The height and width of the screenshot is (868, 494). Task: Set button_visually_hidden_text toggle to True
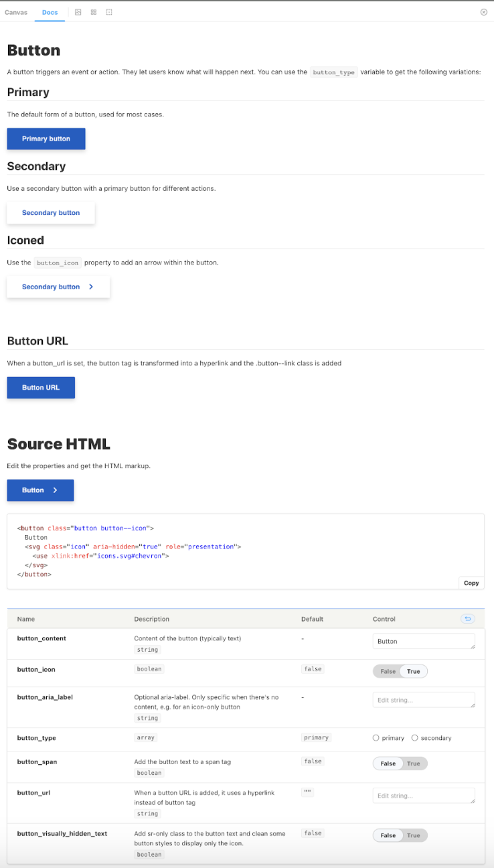click(414, 835)
